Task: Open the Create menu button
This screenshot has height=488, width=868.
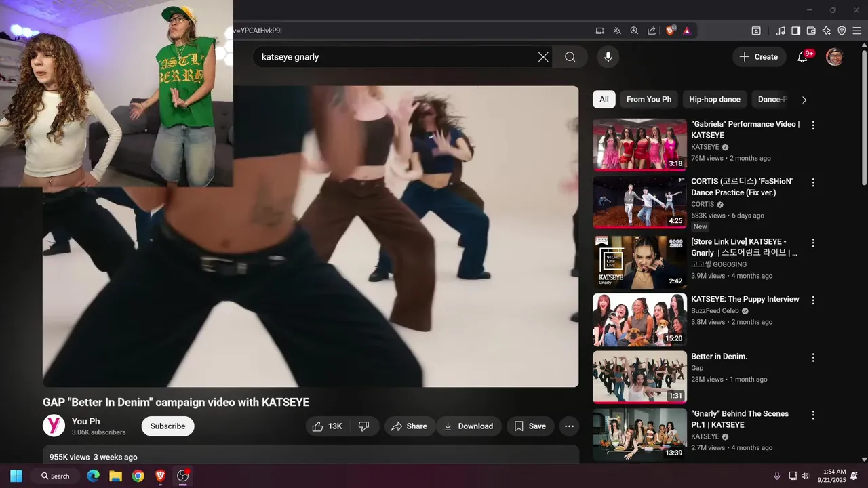Action: point(759,57)
